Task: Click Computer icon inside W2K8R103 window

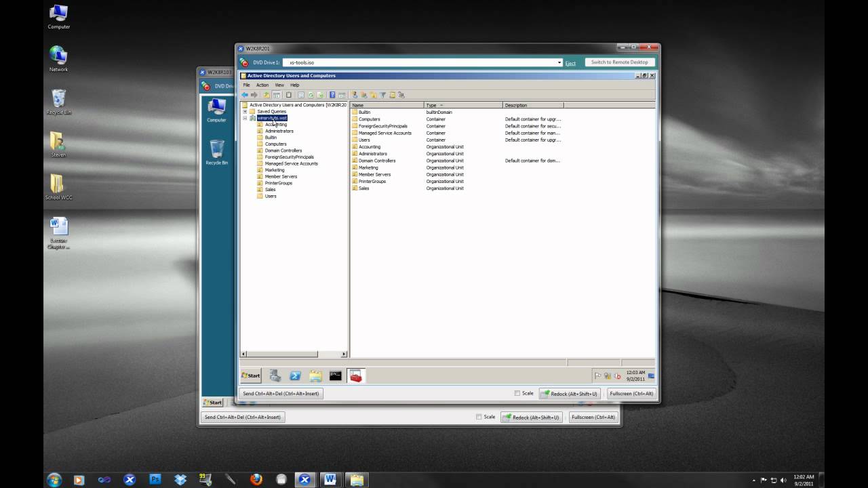Action: [216, 110]
